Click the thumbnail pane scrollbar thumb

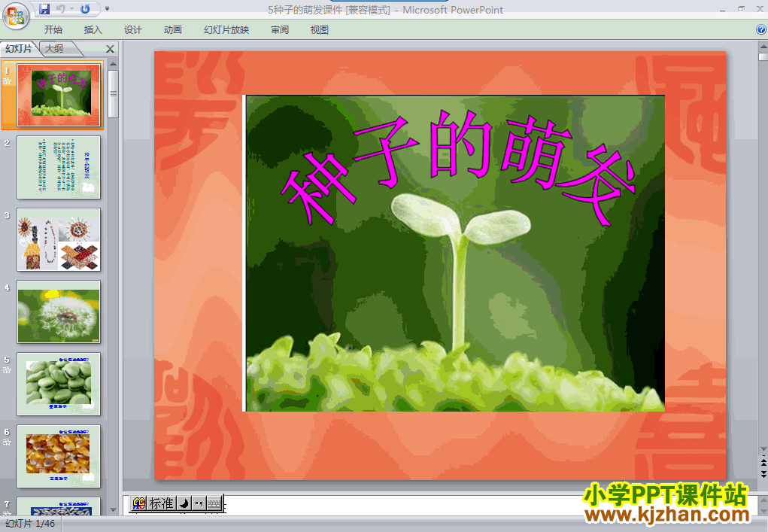(x=113, y=94)
